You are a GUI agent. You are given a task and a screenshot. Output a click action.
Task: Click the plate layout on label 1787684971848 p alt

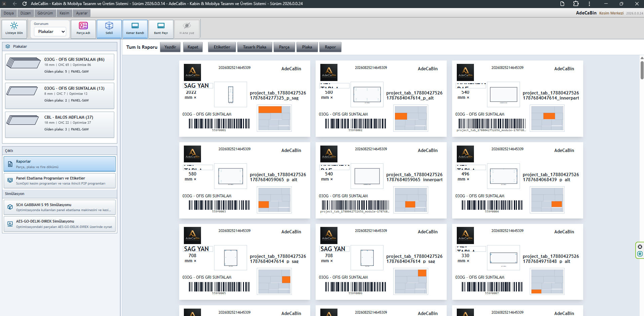(547, 281)
